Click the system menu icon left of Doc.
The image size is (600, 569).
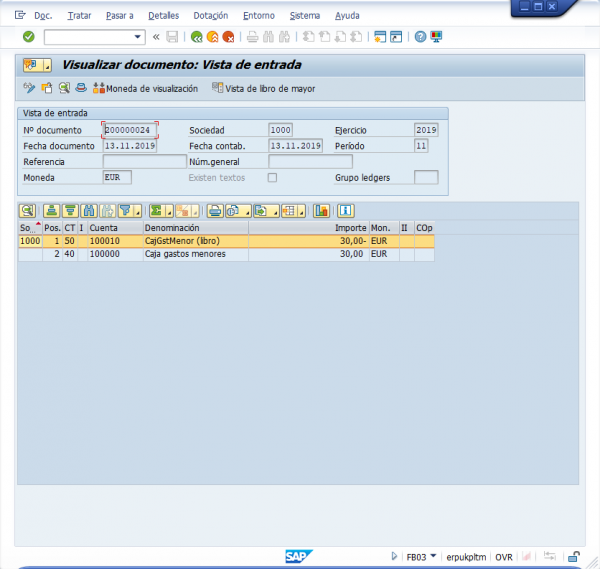click(x=20, y=15)
